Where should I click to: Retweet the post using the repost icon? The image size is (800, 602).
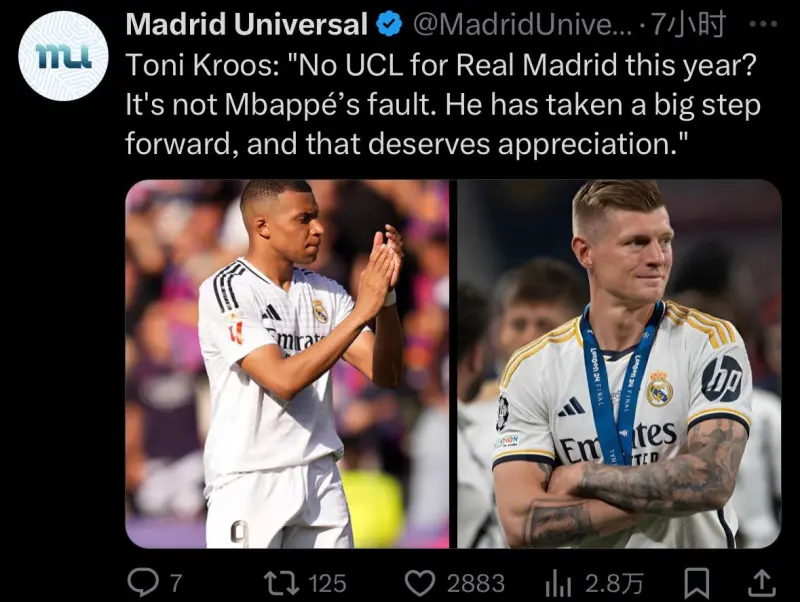[x=281, y=583]
